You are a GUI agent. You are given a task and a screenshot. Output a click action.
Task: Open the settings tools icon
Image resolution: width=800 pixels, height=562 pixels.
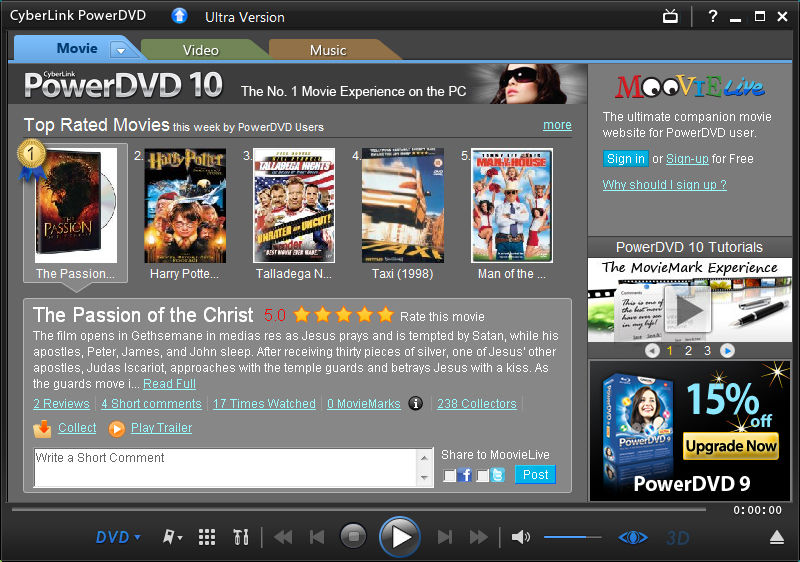tap(241, 537)
